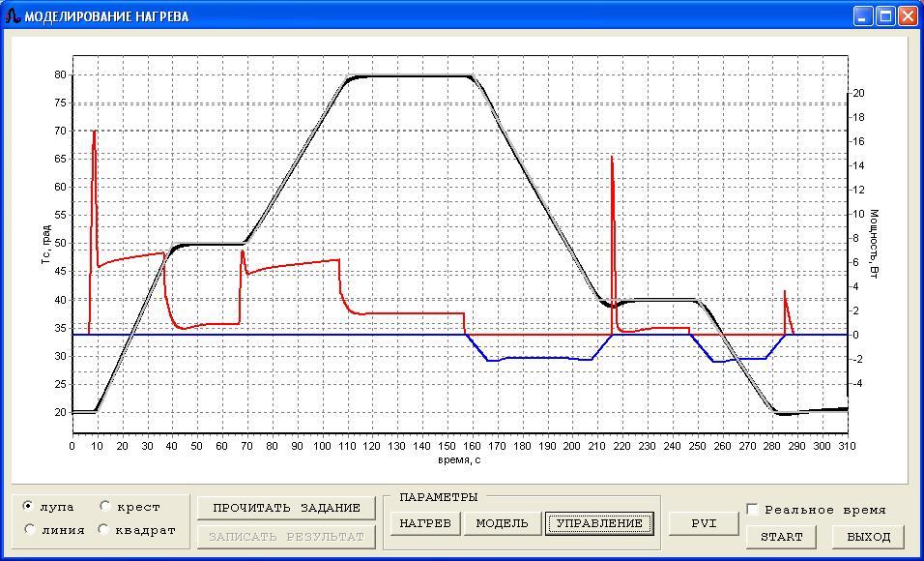The image size is (924, 561).
Task: Choose the крест cursor mode
Action: (104, 506)
